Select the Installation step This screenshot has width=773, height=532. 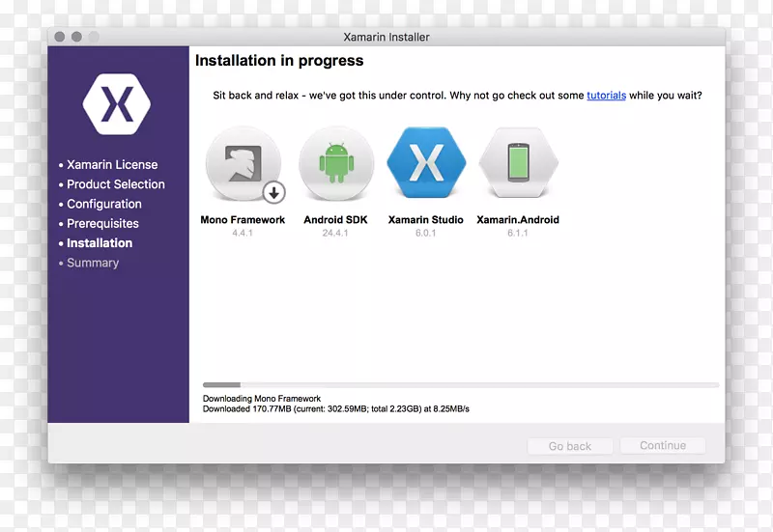[x=100, y=243]
